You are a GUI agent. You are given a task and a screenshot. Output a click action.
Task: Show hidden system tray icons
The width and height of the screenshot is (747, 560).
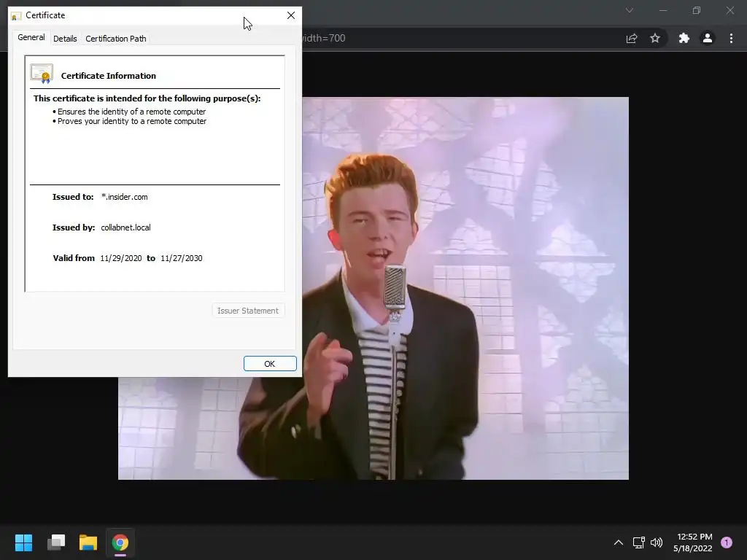tap(619, 542)
